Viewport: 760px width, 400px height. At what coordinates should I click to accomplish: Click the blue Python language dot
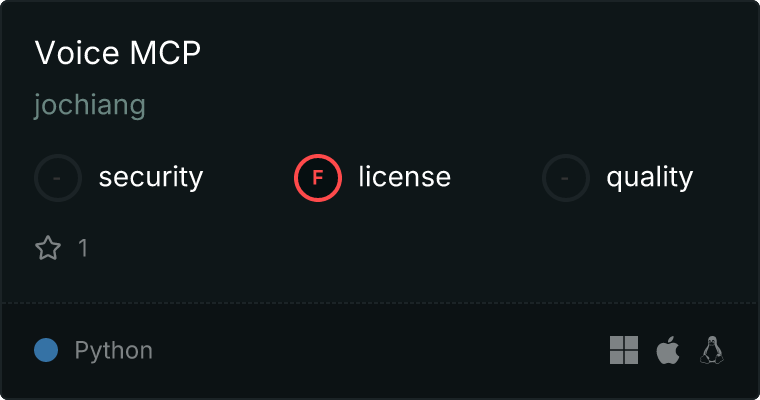pos(46,350)
